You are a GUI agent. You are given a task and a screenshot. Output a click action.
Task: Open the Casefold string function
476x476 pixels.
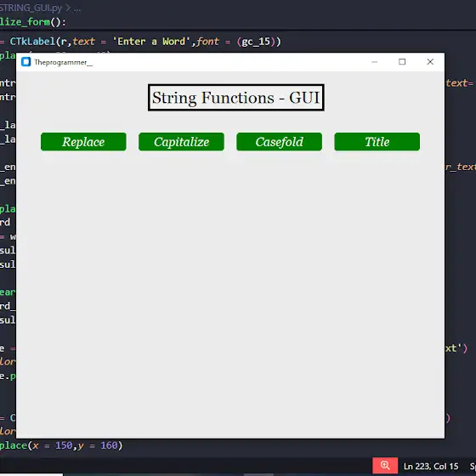pyautogui.click(x=279, y=141)
